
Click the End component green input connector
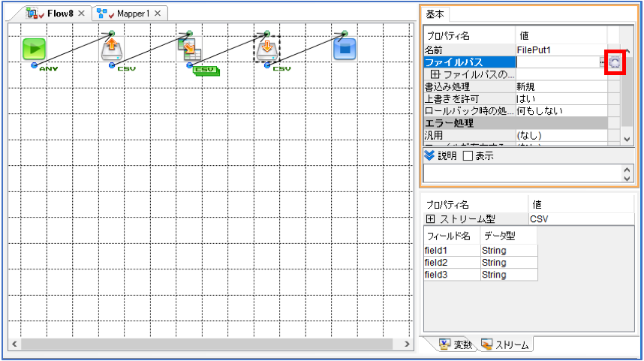(x=345, y=33)
